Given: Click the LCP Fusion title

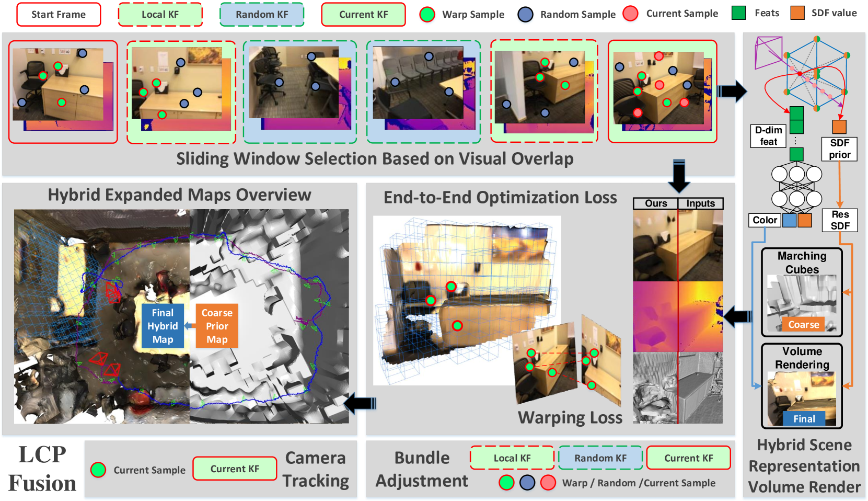Looking at the screenshot, I should 42,469.
